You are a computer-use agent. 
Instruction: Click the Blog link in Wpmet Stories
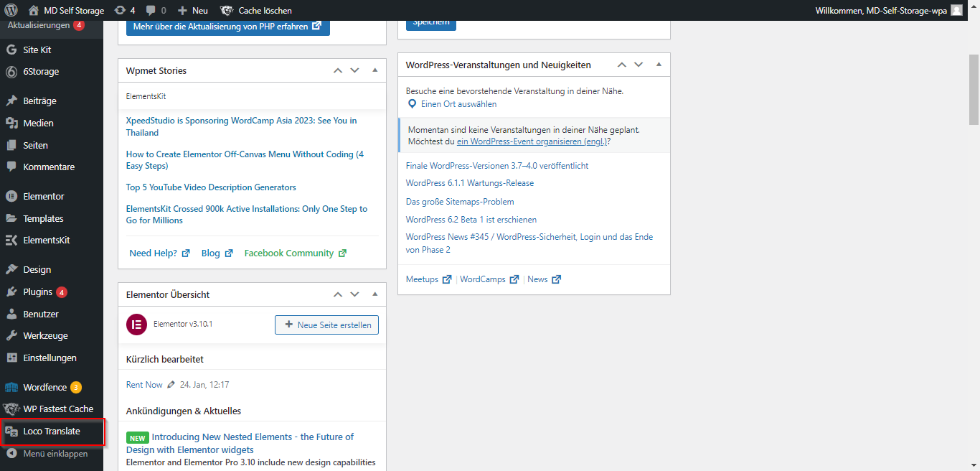217,253
